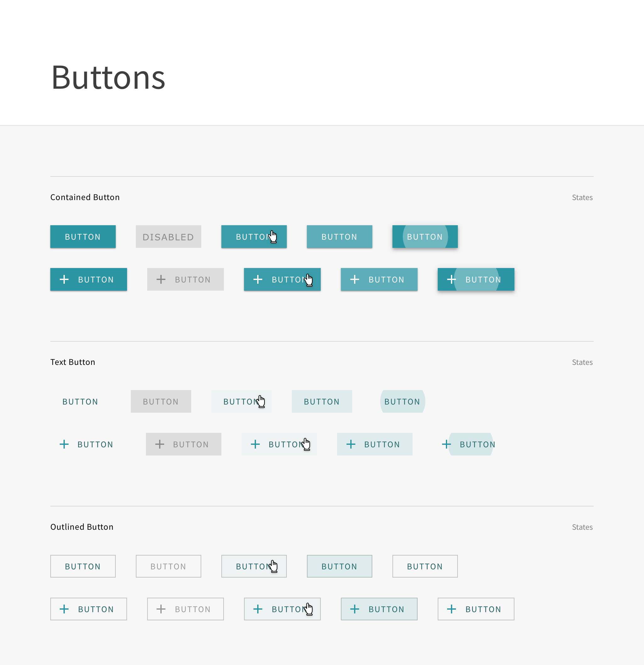
Task: Click the plus icon on the first text button
Action: [x=64, y=444]
